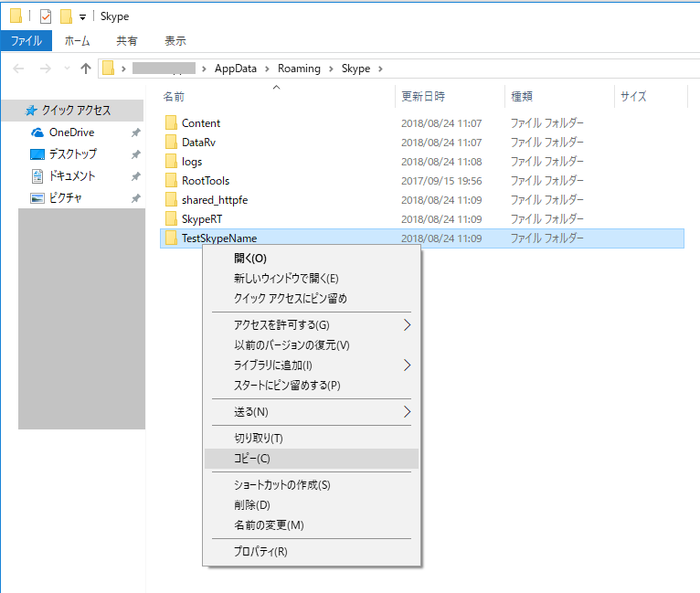Switch to the ホーム ribbon tab
The height and width of the screenshot is (593, 700).
(78, 41)
